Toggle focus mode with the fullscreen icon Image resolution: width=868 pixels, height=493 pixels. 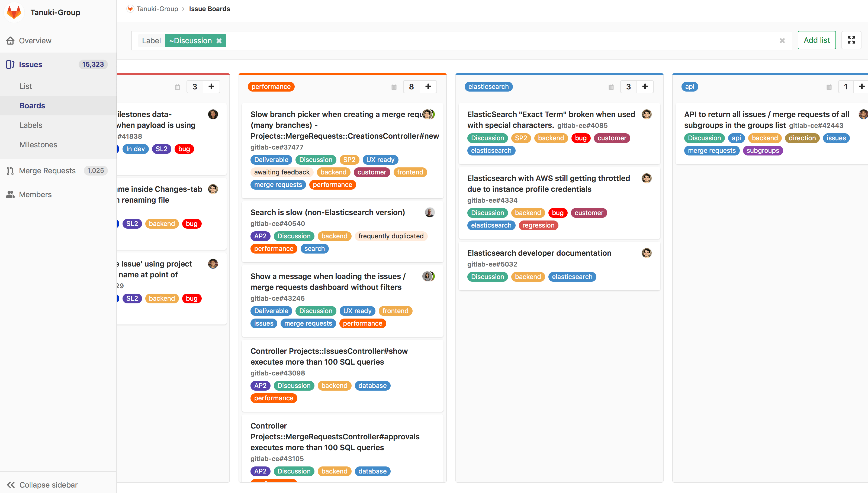(x=851, y=40)
